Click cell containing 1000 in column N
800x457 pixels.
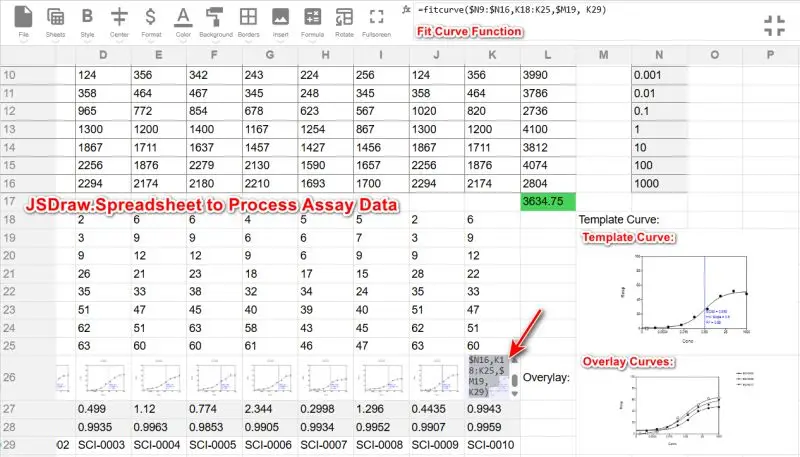659,184
